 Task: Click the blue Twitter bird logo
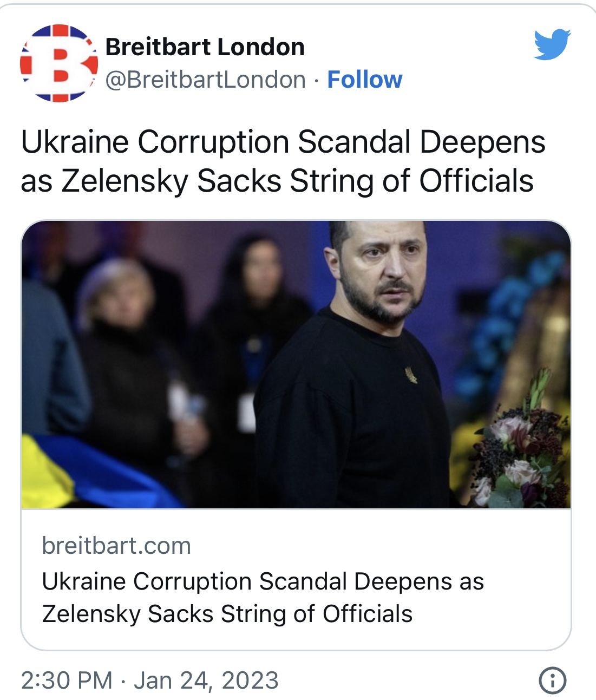(x=552, y=44)
